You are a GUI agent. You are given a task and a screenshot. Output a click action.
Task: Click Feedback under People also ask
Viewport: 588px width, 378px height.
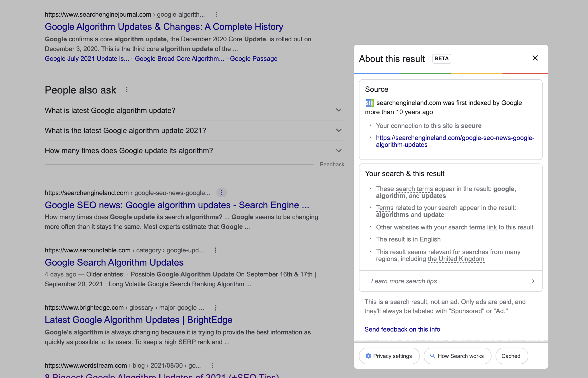click(332, 164)
